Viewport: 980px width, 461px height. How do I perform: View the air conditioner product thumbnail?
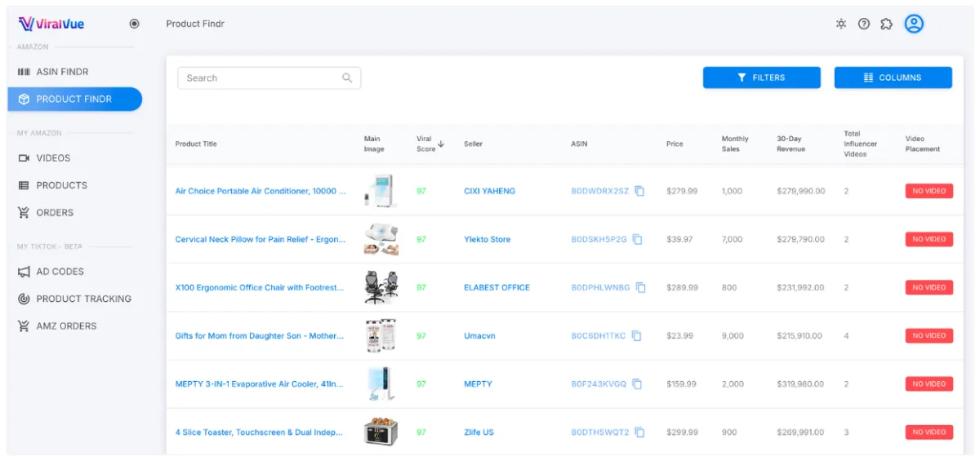point(380,191)
